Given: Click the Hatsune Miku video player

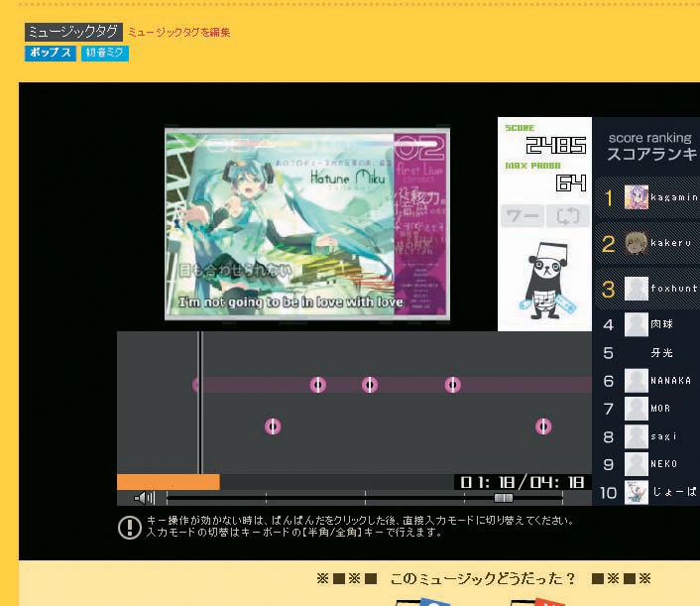Looking at the screenshot, I should pos(307,224).
